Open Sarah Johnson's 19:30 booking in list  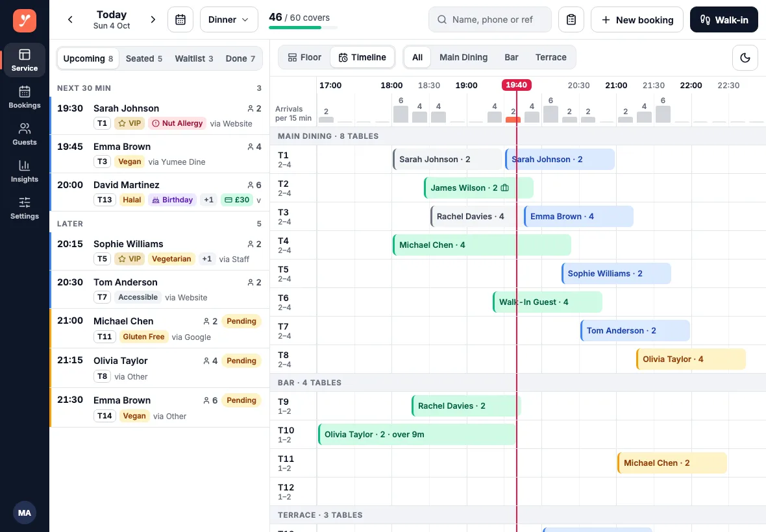tap(160, 115)
